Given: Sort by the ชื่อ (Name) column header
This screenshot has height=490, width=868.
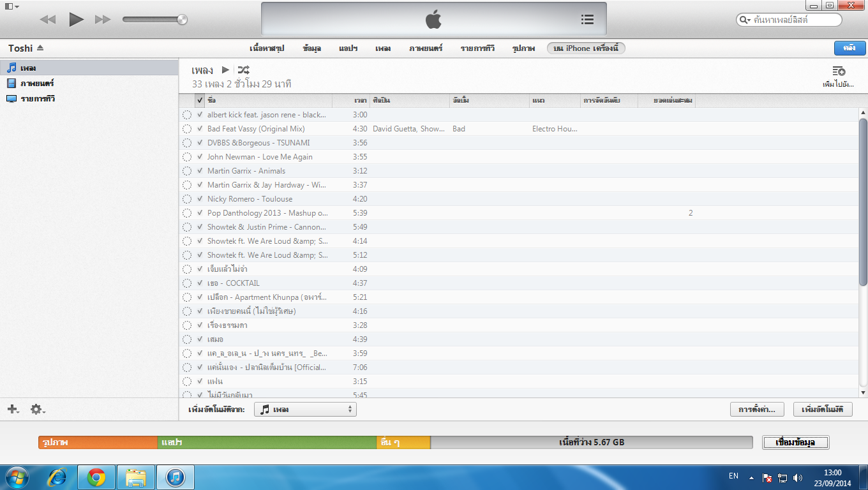Looking at the screenshot, I should 268,100.
